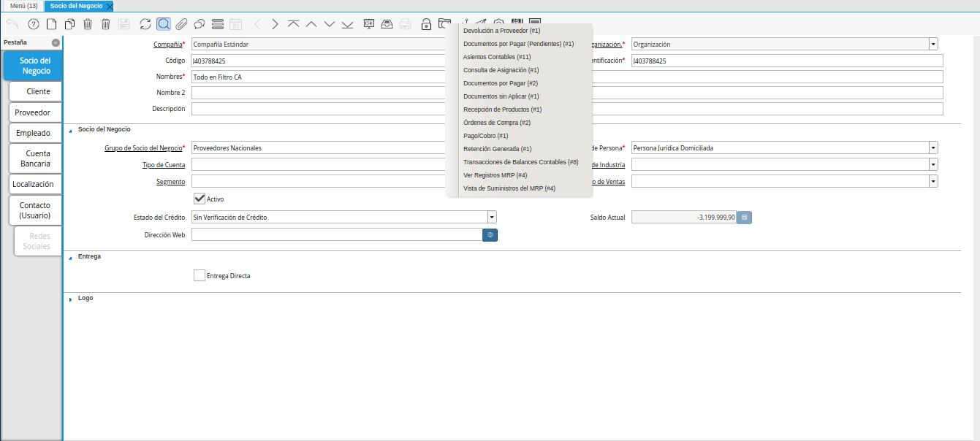This screenshot has height=441, width=980.
Task: Open the chat bubbles icon
Action: 199,24
